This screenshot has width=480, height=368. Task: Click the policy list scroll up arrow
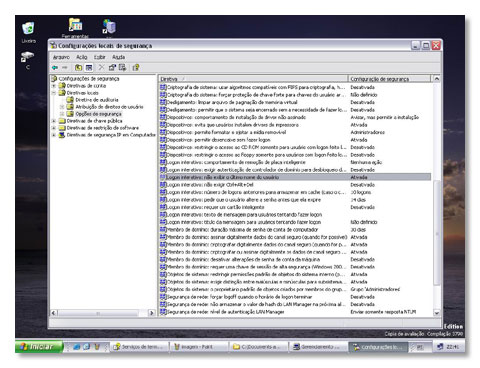436,79
